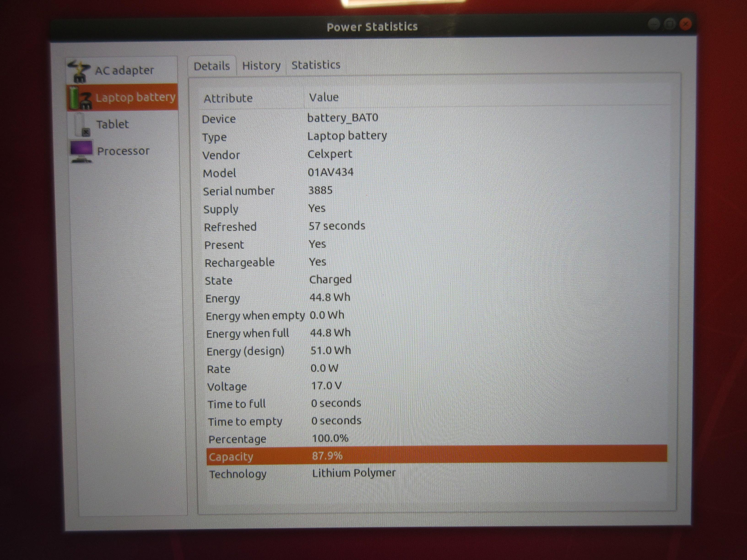747x560 pixels.
Task: Minimize the Power Statistics window
Action: pos(654,24)
